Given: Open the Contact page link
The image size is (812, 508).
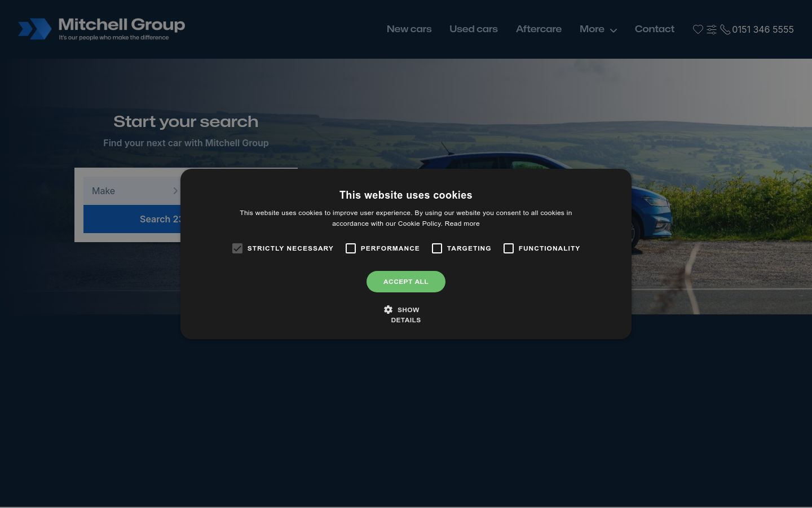Looking at the screenshot, I should 654,29.
